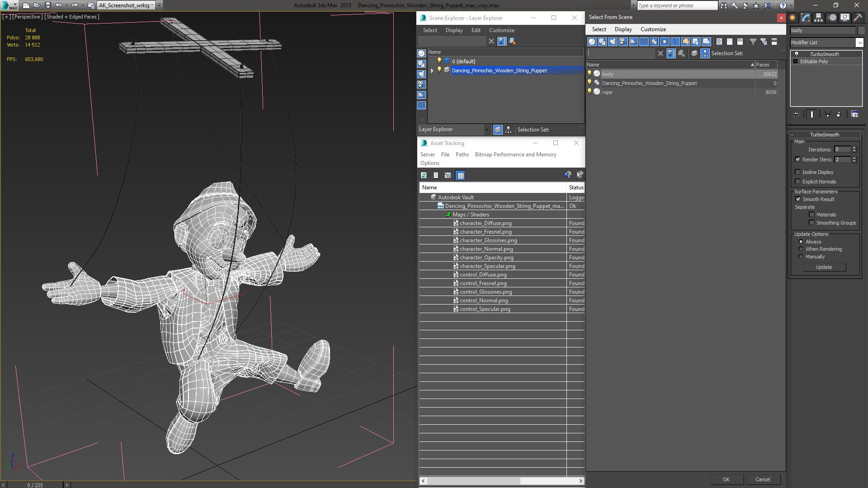
Task: Enable the Isoline Display checkbox
Action: point(797,172)
